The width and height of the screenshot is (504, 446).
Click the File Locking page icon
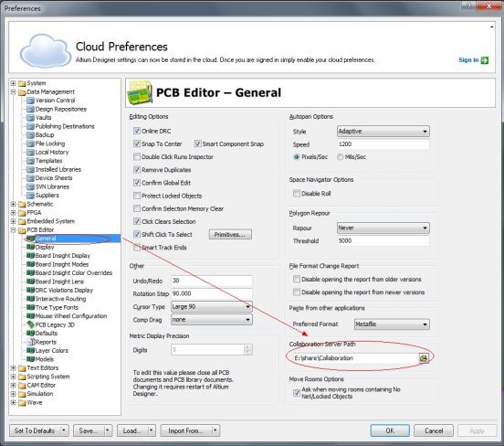point(30,143)
